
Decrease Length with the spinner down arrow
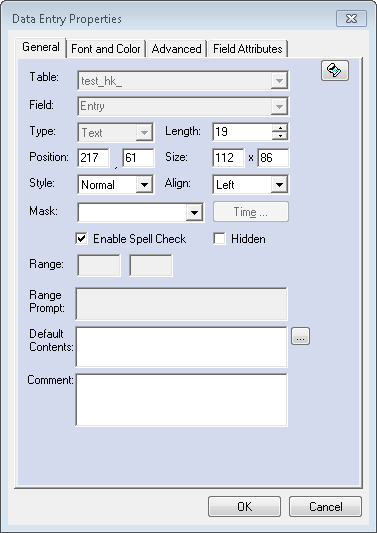(280, 136)
